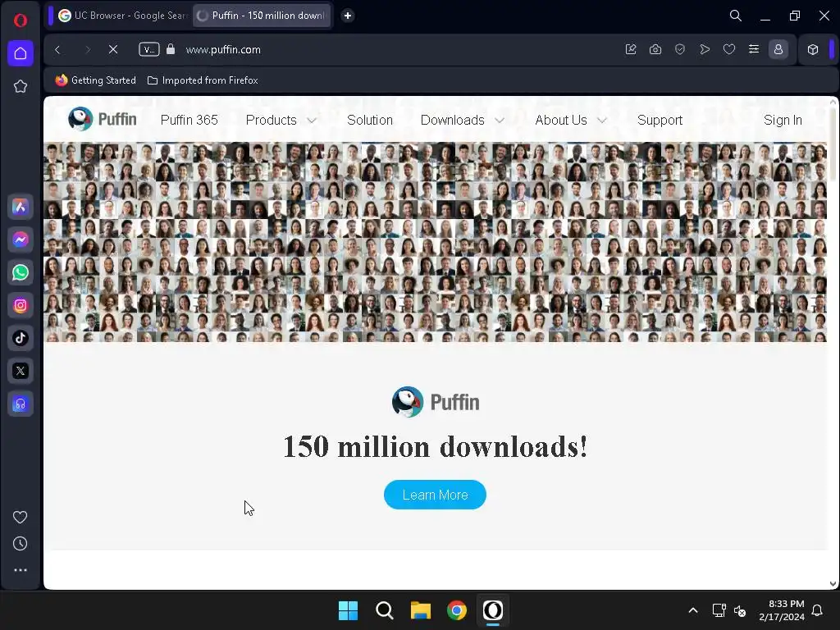Search tabs with the magnifier icon
This screenshot has width=840, height=630.
pyautogui.click(x=736, y=16)
